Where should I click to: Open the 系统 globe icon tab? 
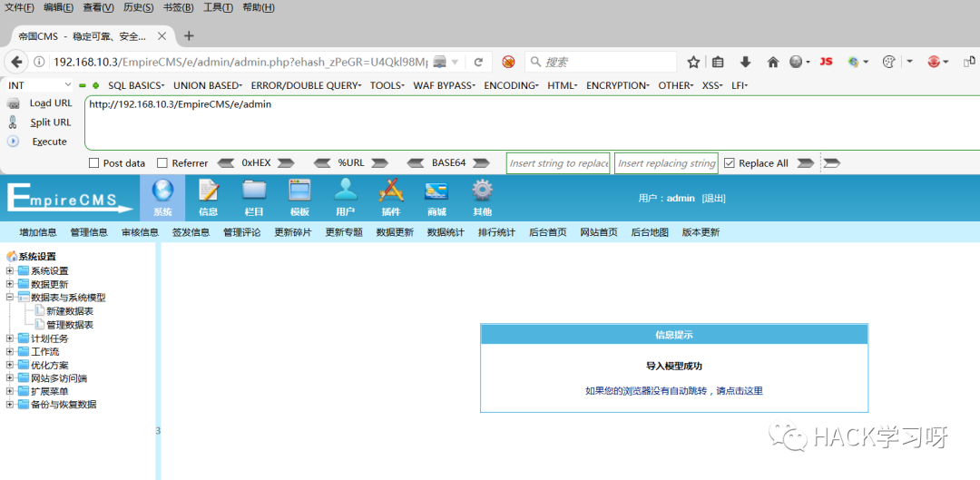(x=162, y=198)
